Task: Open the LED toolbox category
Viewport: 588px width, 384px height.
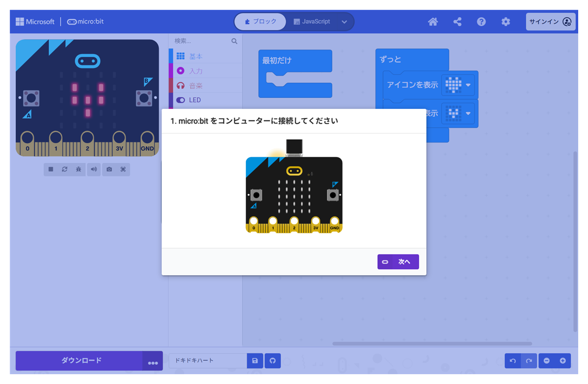Action: 205,100
